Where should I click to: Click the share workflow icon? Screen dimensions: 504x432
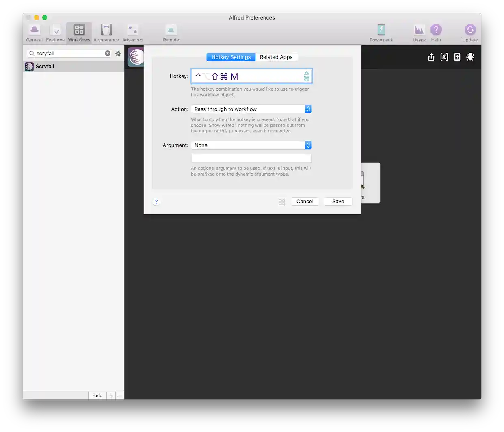pyautogui.click(x=431, y=57)
